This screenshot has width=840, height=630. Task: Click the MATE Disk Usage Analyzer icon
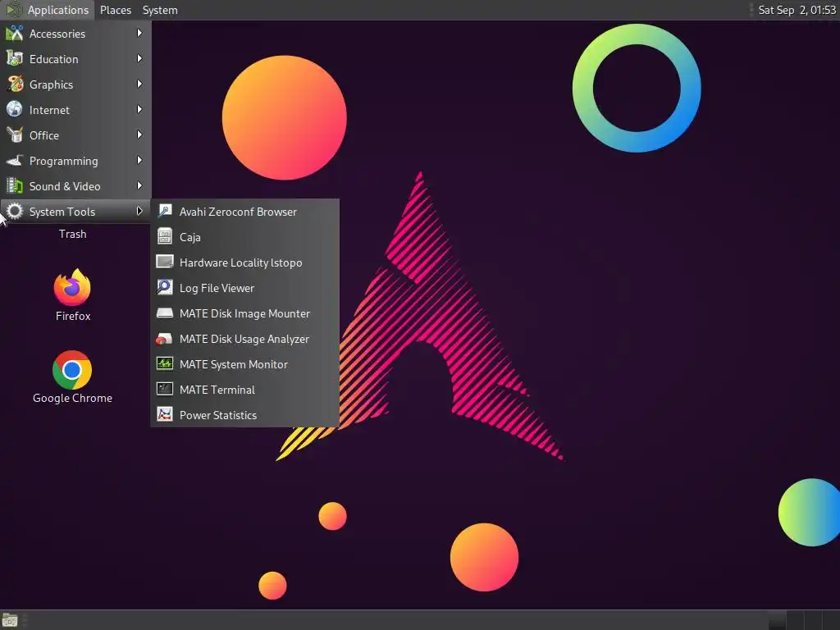point(164,338)
